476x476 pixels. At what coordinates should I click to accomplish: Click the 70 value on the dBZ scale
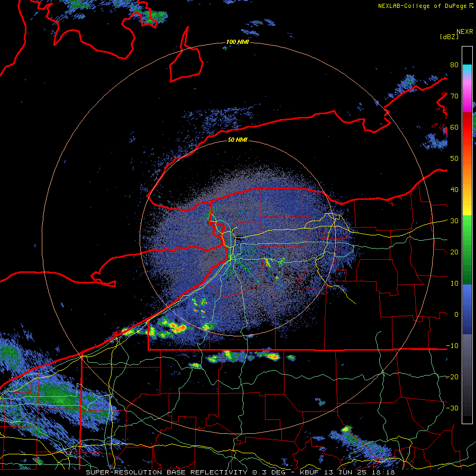[x=454, y=96]
